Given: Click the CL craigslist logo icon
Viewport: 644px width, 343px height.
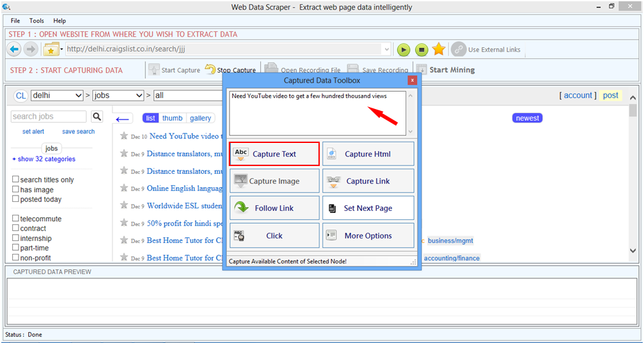Looking at the screenshot, I should (x=21, y=96).
